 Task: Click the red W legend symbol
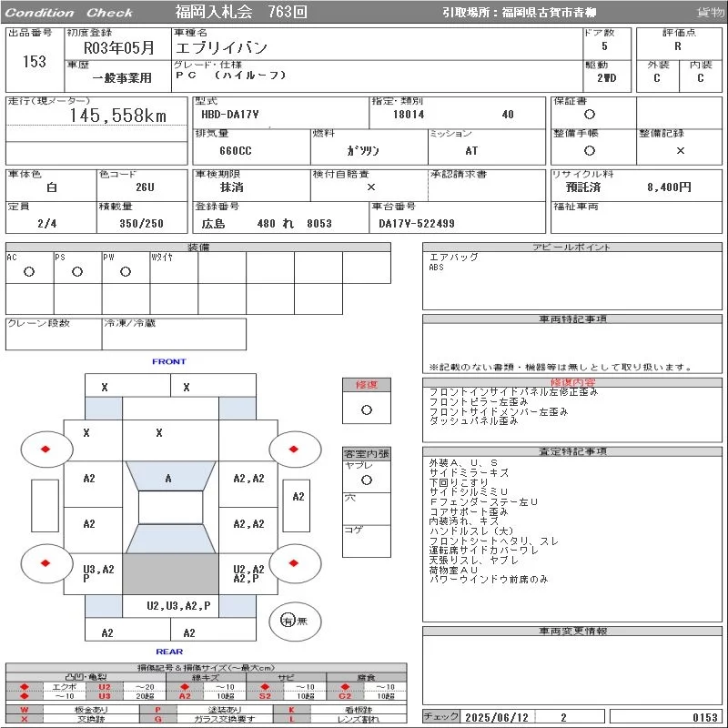click(25, 710)
